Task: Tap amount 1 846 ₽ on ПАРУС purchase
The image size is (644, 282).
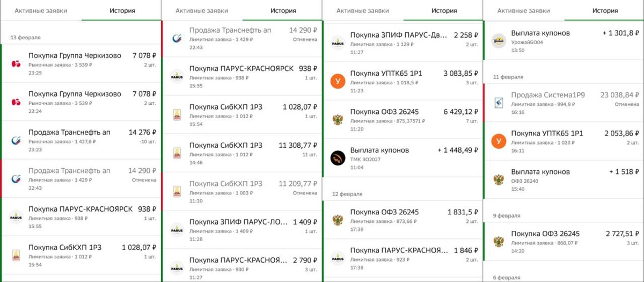Action: [466, 250]
